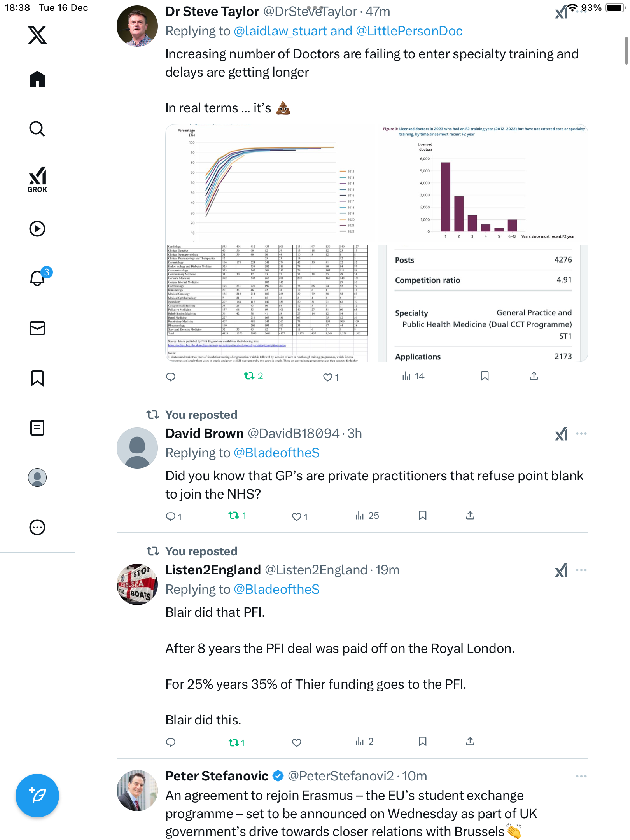Open the More circle menu in sidebar
This screenshot has height=840, width=630.
[x=37, y=527]
